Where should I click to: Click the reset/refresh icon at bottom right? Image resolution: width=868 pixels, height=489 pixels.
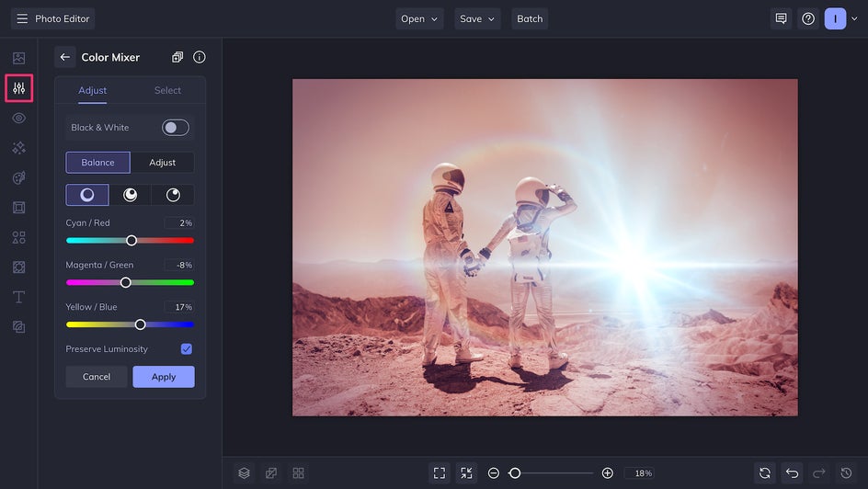point(765,473)
